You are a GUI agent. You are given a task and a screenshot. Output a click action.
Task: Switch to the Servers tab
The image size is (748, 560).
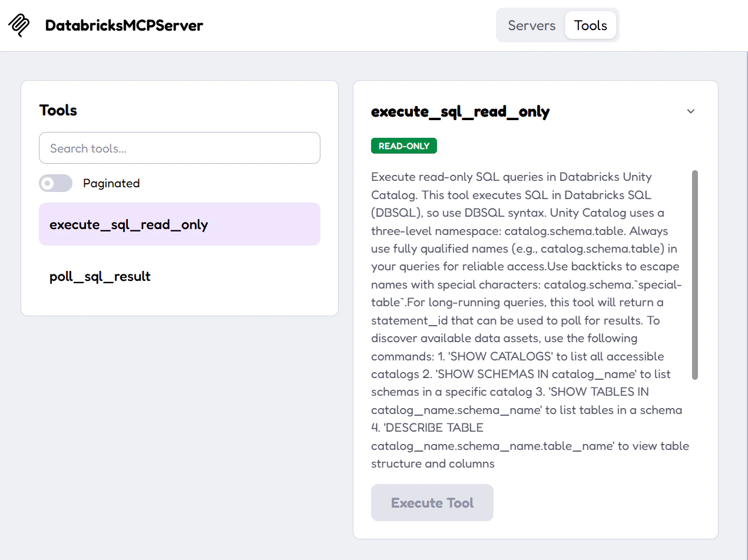(531, 25)
